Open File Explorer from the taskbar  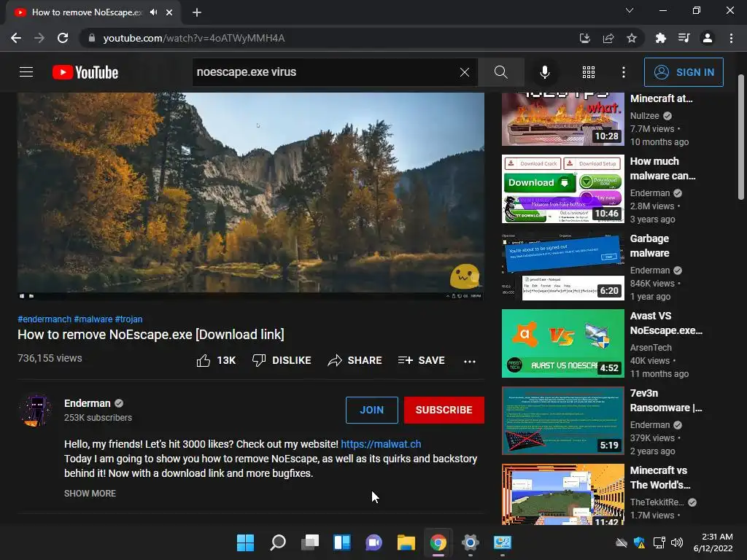point(406,542)
